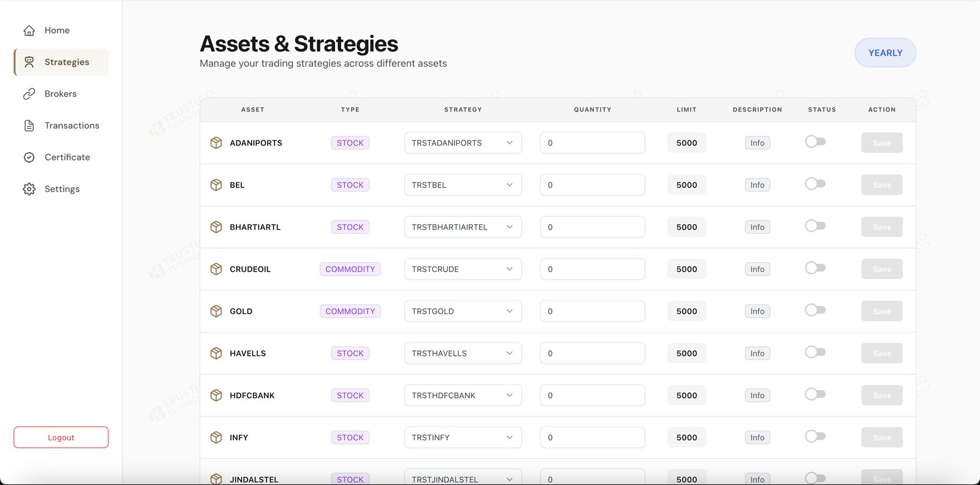Click the HDFCBANK quantity input
The image size is (980, 485).
tap(592, 396)
